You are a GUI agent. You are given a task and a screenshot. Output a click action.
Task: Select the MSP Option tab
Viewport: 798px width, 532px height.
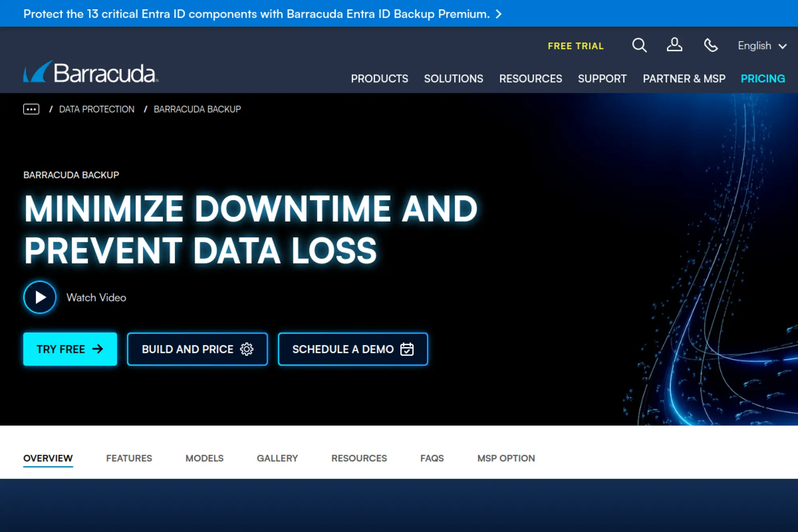click(506, 458)
